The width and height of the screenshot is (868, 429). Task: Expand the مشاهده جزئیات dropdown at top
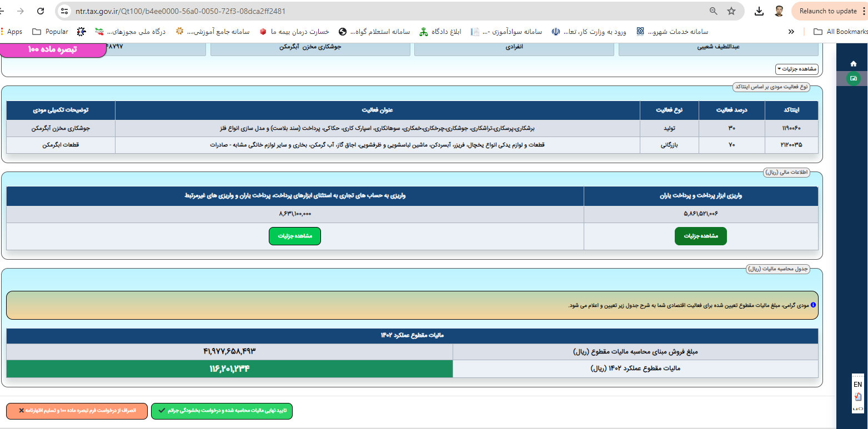796,69
